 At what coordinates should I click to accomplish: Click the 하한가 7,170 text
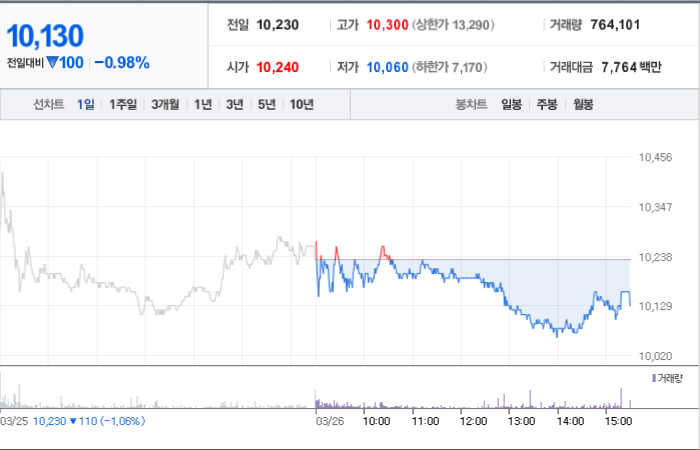[x=449, y=67]
